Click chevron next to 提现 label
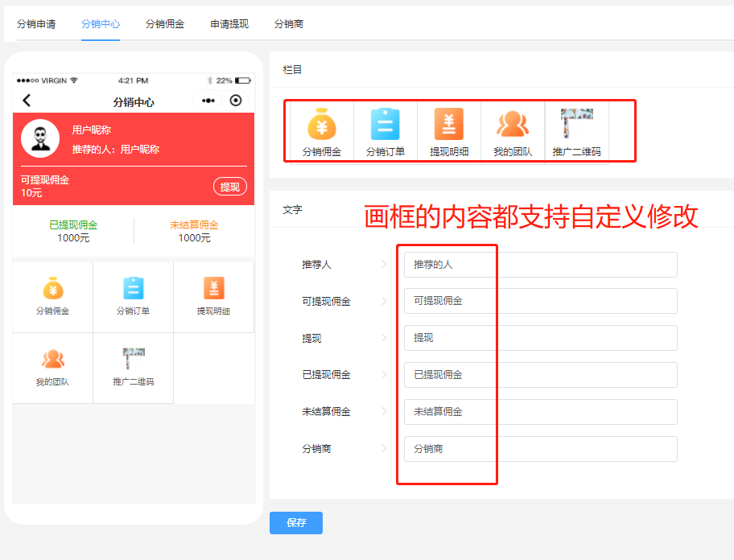Image resolution: width=734 pixels, height=560 pixels. 385,338
